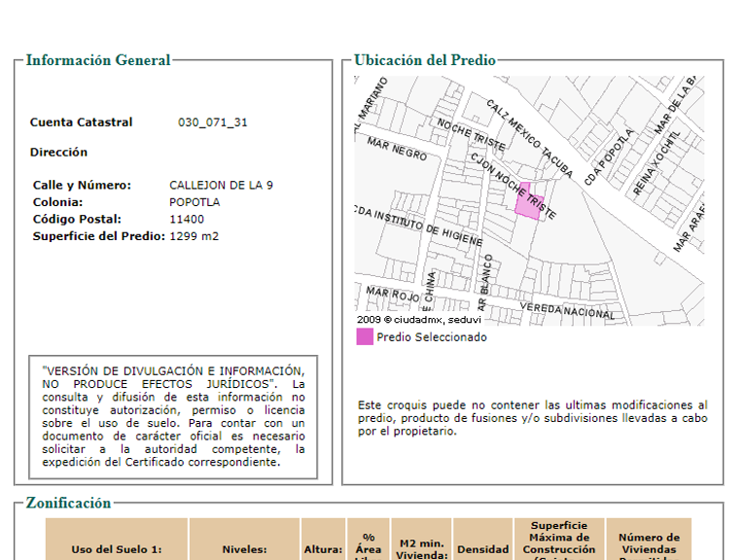747x560 pixels.
Task: Select the CALLEJON DE LA 9 address text
Action: [221, 186]
